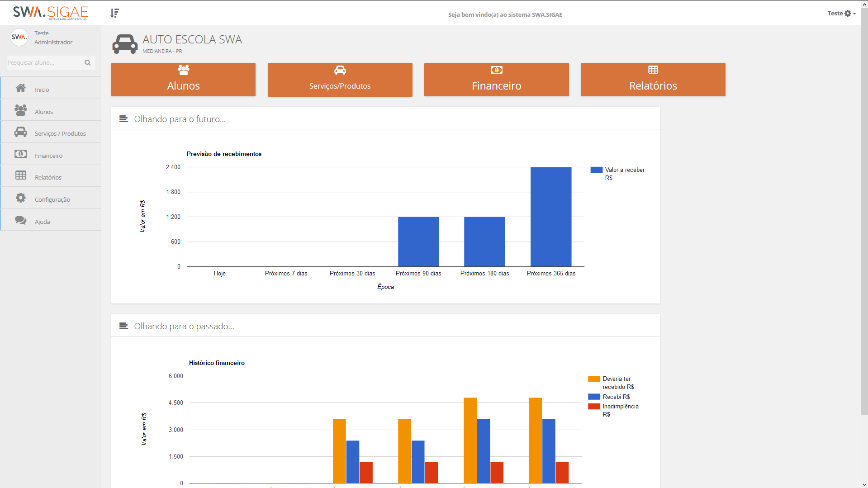The height and width of the screenshot is (488, 868).
Task: Click the SWA user avatar
Action: 19,37
